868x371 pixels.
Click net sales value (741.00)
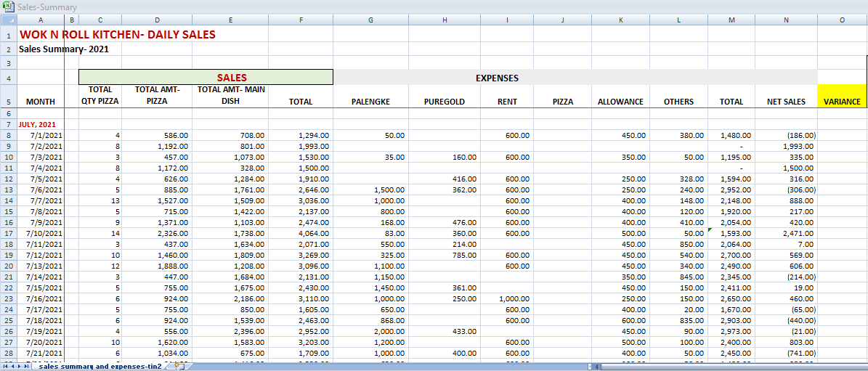tap(786, 353)
